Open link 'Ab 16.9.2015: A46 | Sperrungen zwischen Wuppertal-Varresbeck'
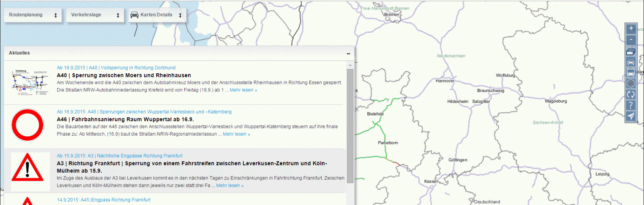The height and width of the screenshot is (205, 644). point(144,112)
